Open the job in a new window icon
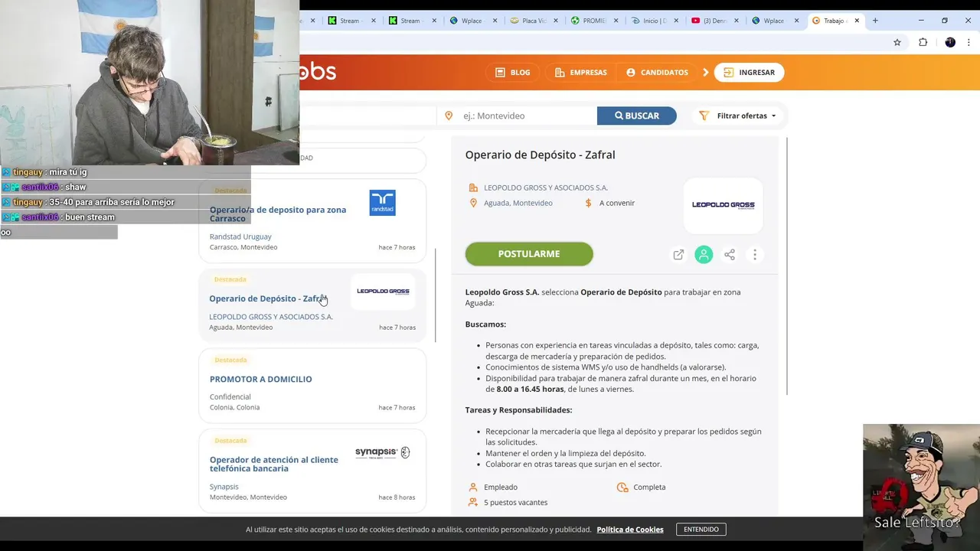The width and height of the screenshot is (980, 551). (678, 255)
